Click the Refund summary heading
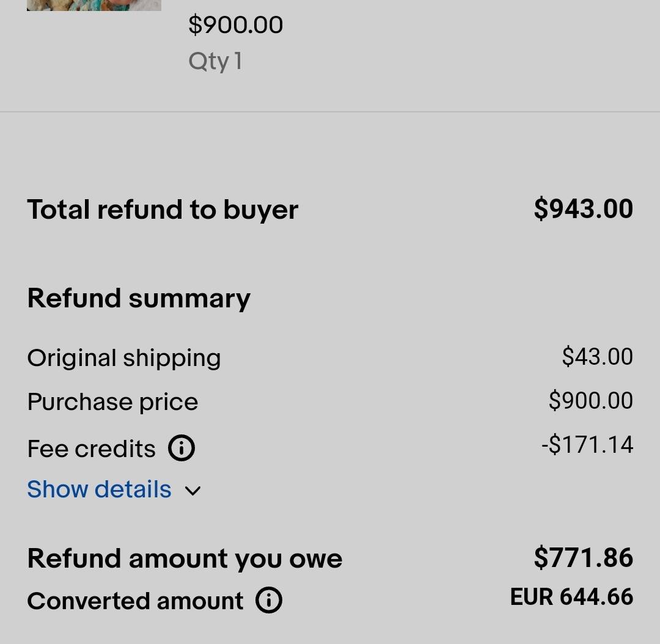This screenshot has height=644, width=660. (x=139, y=298)
